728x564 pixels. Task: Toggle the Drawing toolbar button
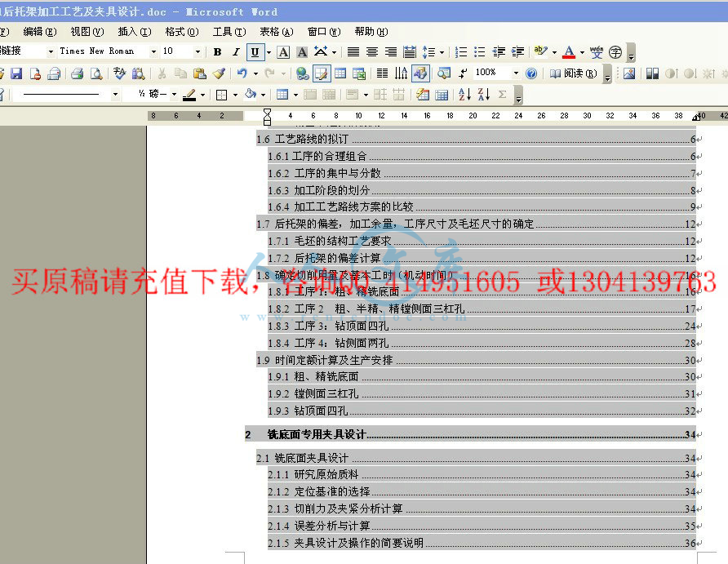pos(420,73)
